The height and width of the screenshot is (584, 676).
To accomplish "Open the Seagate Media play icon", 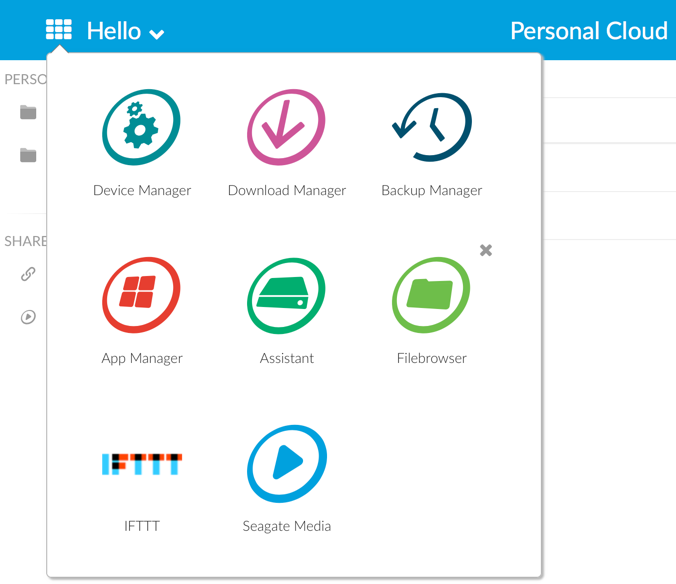I will [x=287, y=464].
